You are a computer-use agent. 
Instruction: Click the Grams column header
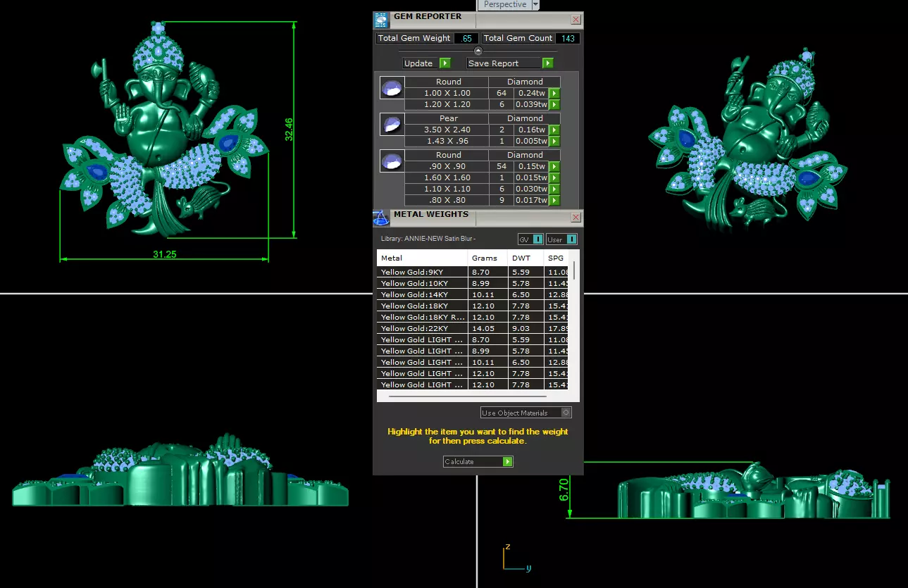(x=487, y=258)
